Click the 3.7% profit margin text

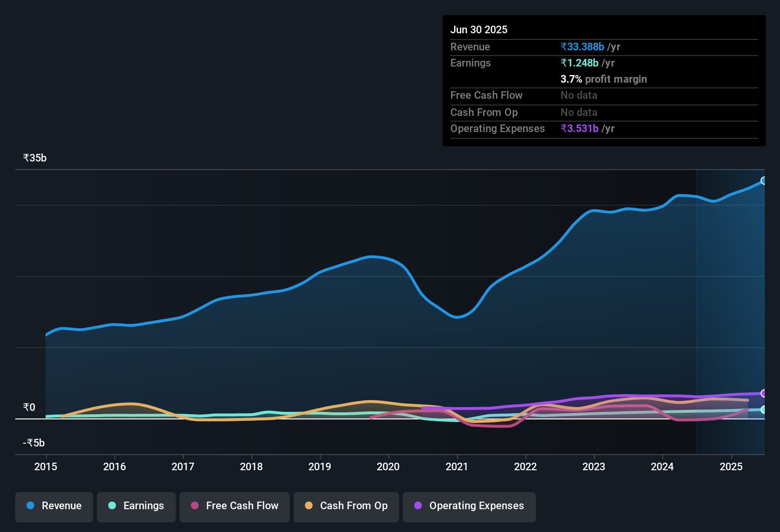pos(603,79)
